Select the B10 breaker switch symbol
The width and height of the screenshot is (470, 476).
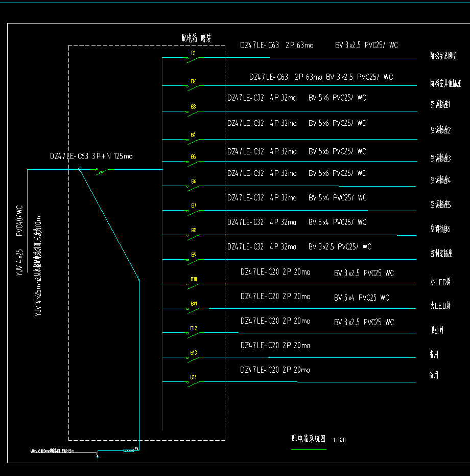(x=193, y=286)
